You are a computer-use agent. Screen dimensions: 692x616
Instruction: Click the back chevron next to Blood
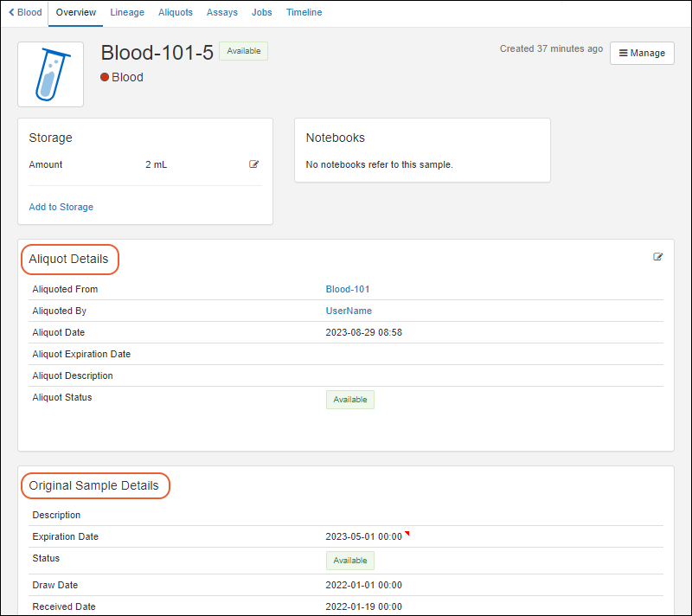pos(11,13)
